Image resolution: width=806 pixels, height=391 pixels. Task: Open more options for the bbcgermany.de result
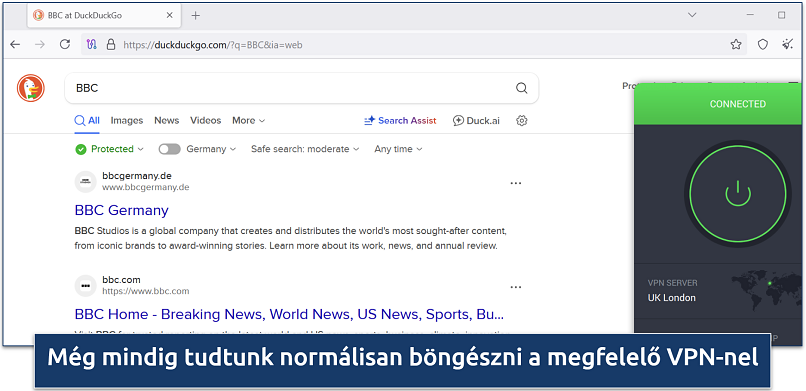pyautogui.click(x=516, y=183)
